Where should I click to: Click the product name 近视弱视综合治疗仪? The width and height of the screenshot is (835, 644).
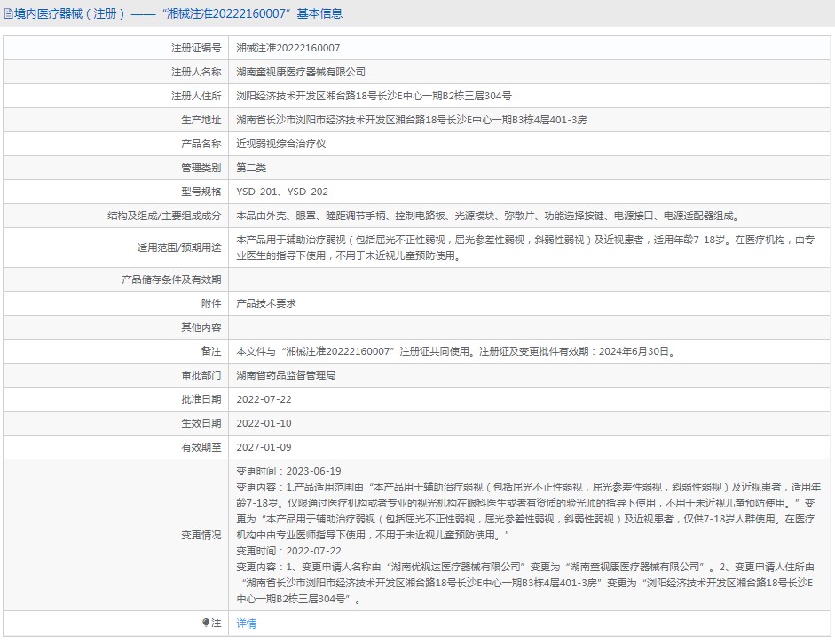(280, 144)
